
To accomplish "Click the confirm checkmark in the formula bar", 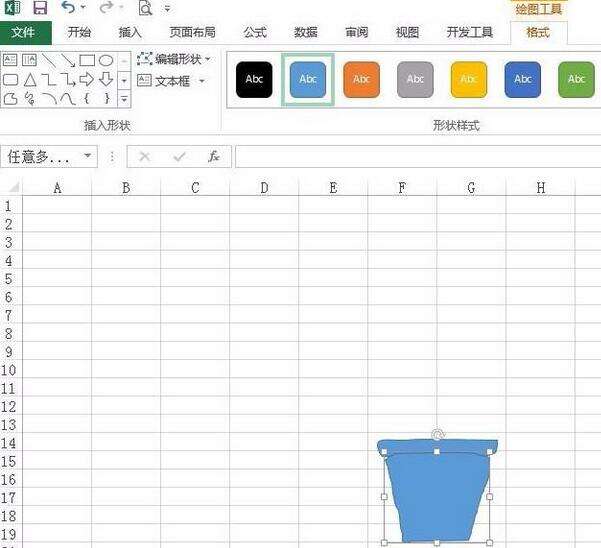I will coord(179,156).
